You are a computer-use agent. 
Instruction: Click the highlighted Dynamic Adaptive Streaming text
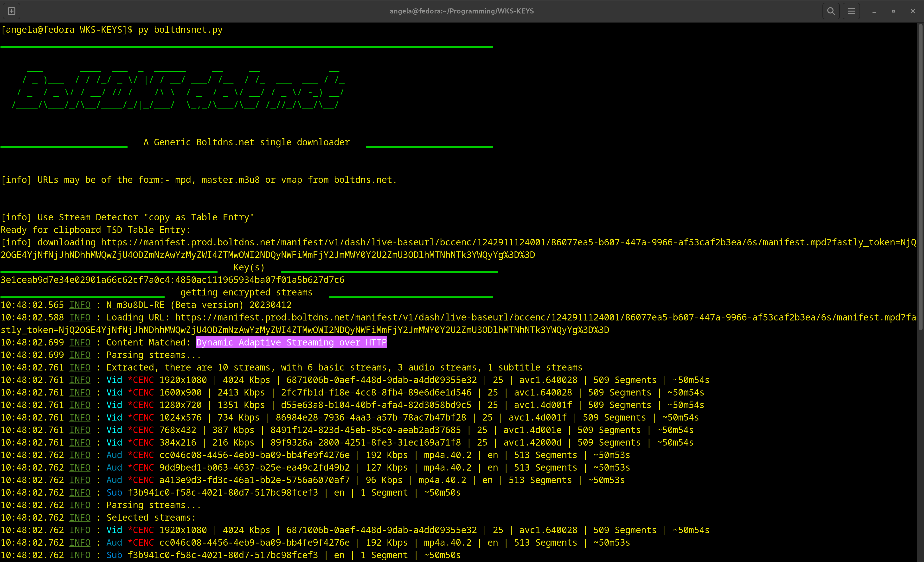(291, 342)
